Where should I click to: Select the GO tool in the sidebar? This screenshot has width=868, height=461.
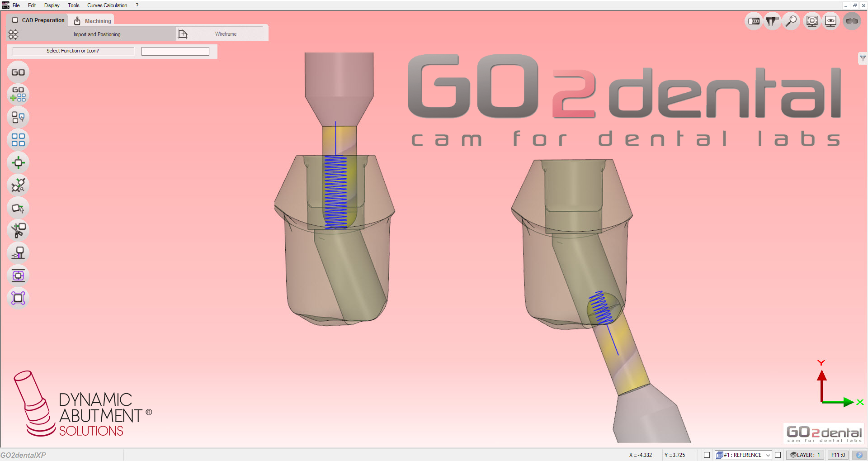pos(18,71)
